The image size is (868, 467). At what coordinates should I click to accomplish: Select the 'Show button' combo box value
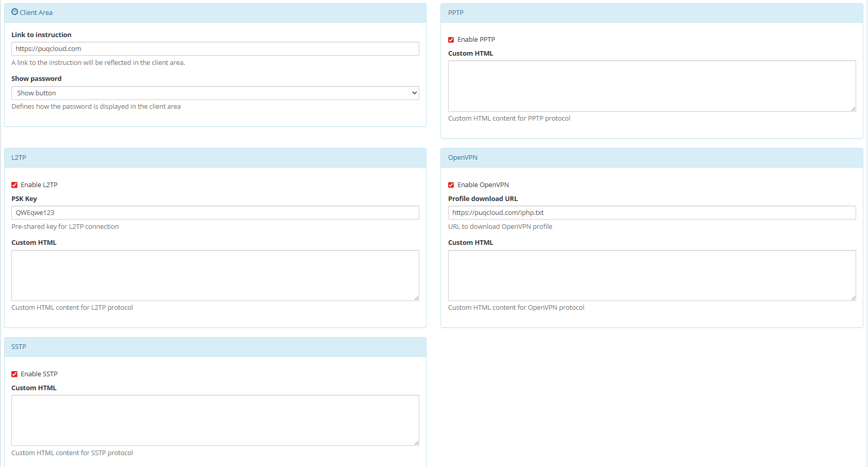pos(215,93)
